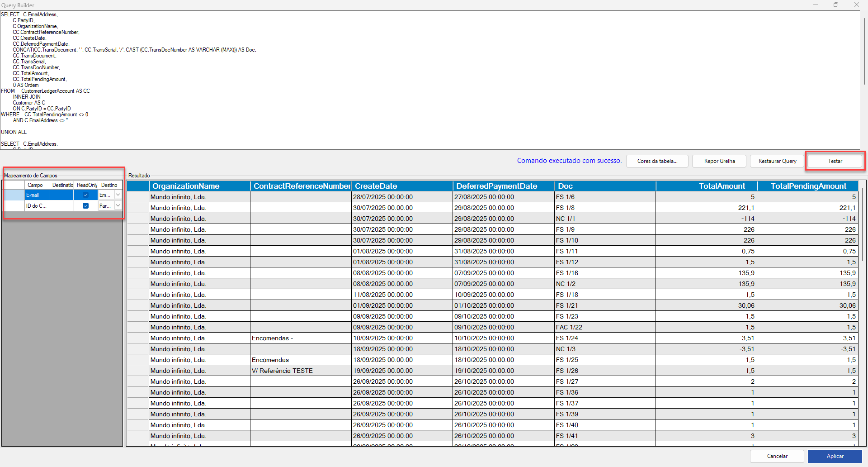Select the Doc cell FS 1/10
The height and width of the screenshot is (467, 868).
point(605,240)
